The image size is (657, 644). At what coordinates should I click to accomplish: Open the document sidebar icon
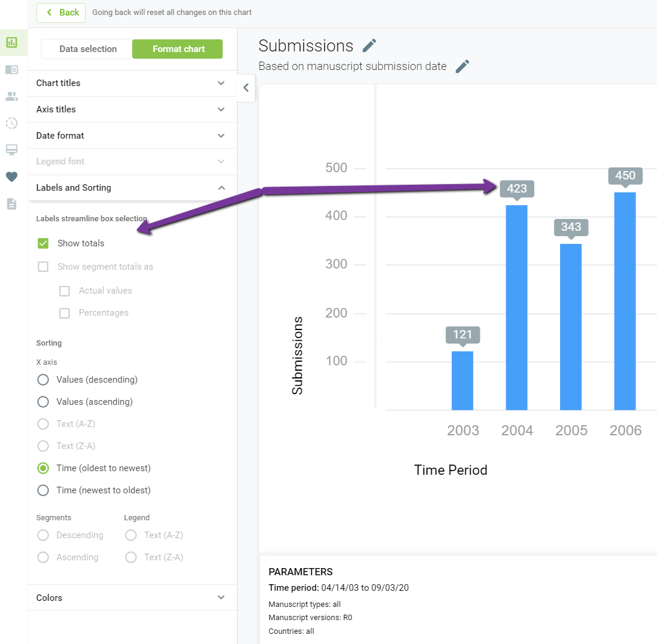click(x=12, y=204)
